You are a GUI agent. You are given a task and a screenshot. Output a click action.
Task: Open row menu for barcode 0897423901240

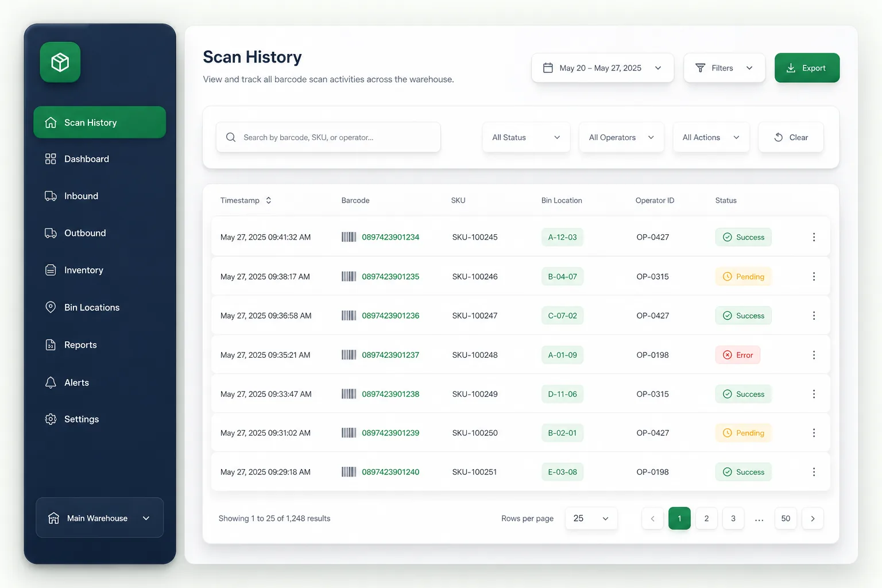814,472
